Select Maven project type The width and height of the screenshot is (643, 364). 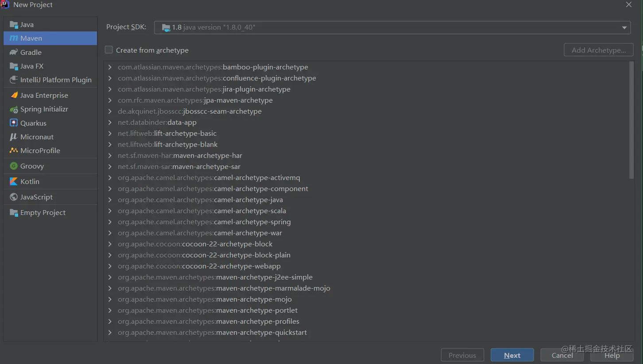coord(50,38)
